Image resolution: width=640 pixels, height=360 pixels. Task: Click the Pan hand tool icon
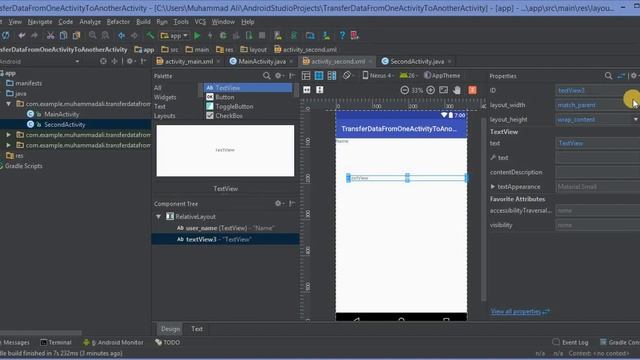457,90
